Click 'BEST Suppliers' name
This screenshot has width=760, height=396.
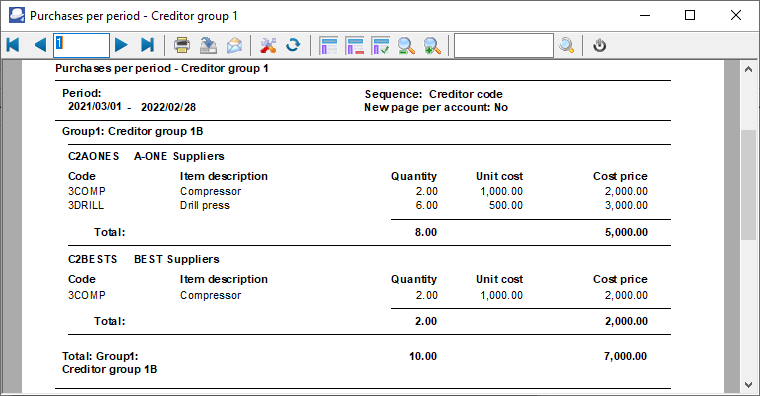click(177, 259)
